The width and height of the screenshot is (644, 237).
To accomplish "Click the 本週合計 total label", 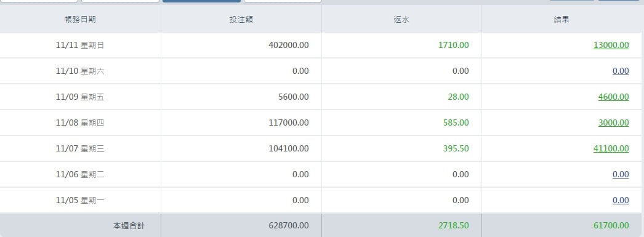I will click(x=129, y=225).
